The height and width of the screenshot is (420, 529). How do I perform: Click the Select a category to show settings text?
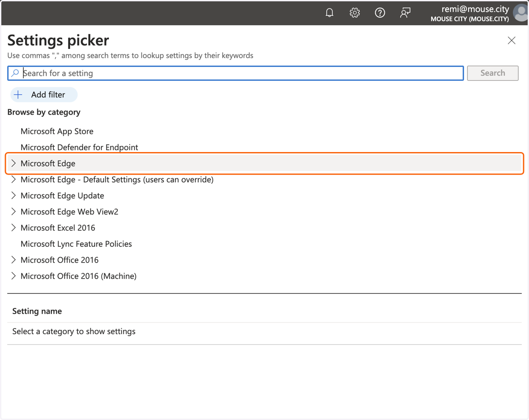(x=74, y=331)
